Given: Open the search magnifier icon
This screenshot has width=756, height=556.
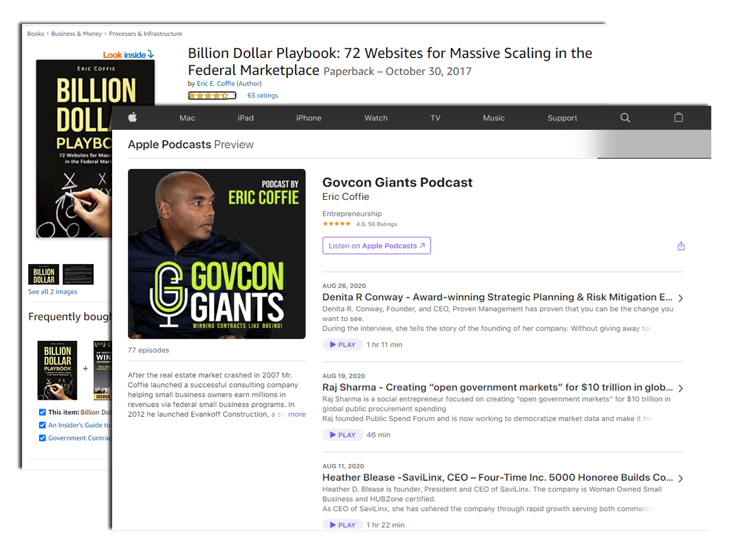Looking at the screenshot, I should [x=625, y=118].
